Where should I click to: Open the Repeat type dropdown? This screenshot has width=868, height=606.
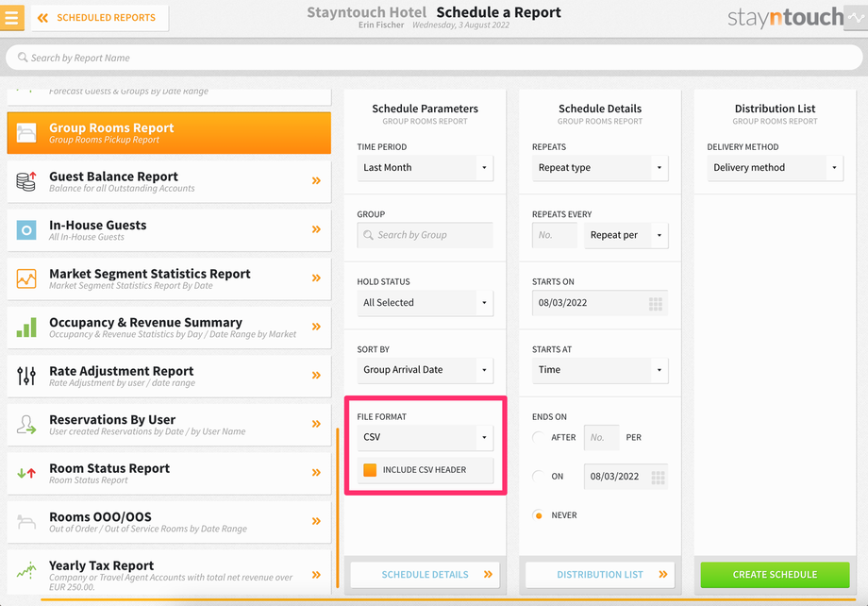(599, 168)
